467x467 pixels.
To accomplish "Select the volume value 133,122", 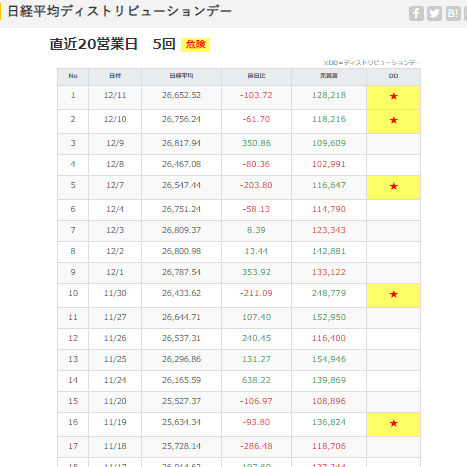I will coord(329,272).
